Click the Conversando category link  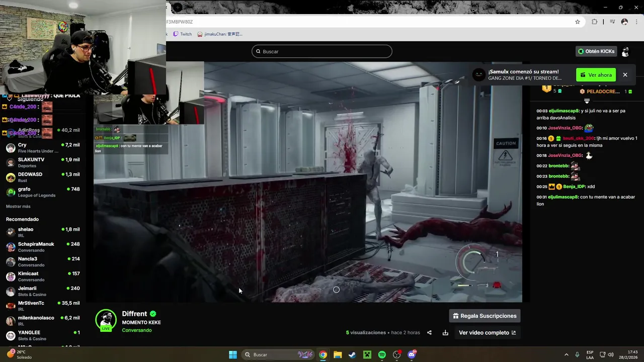point(136,330)
